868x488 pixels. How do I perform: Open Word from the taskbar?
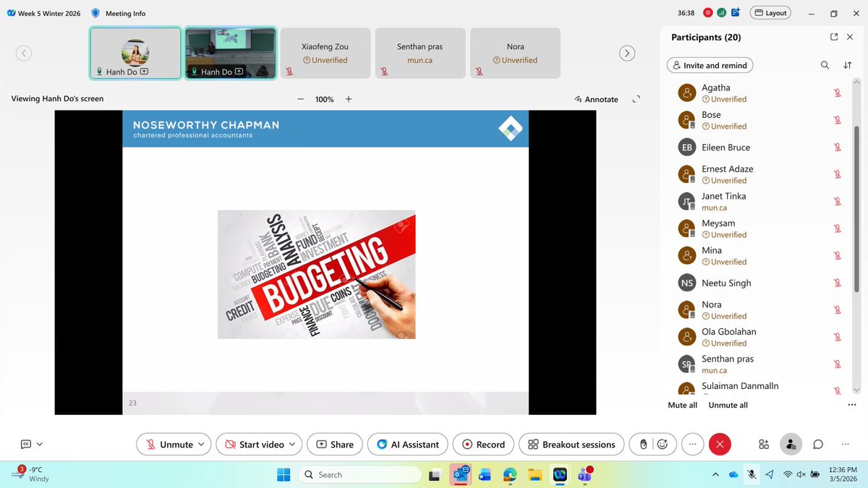(x=484, y=475)
